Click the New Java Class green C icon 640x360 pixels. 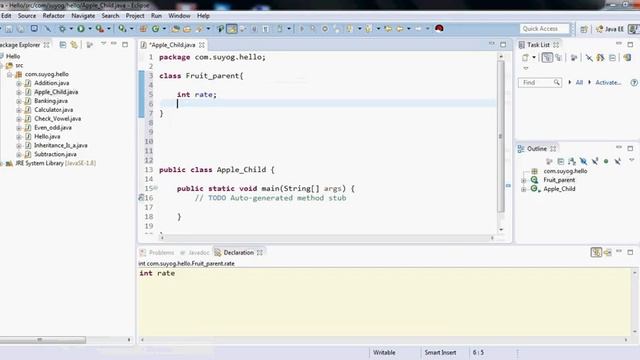[x=156, y=29]
